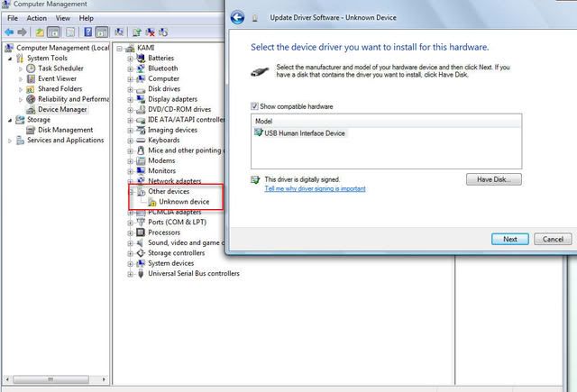
Task: Expand the Task Scheduler node
Action: (21, 68)
